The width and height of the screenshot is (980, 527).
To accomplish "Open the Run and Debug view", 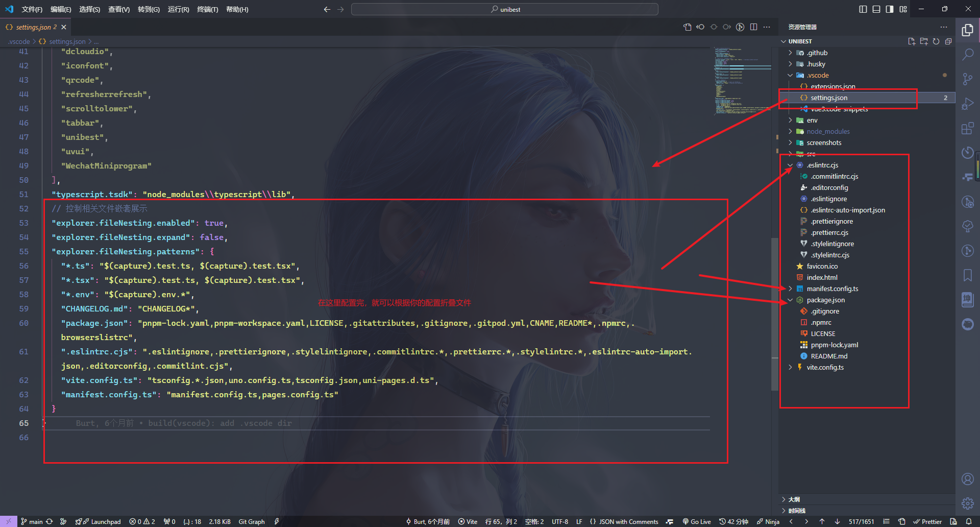I will [x=968, y=104].
